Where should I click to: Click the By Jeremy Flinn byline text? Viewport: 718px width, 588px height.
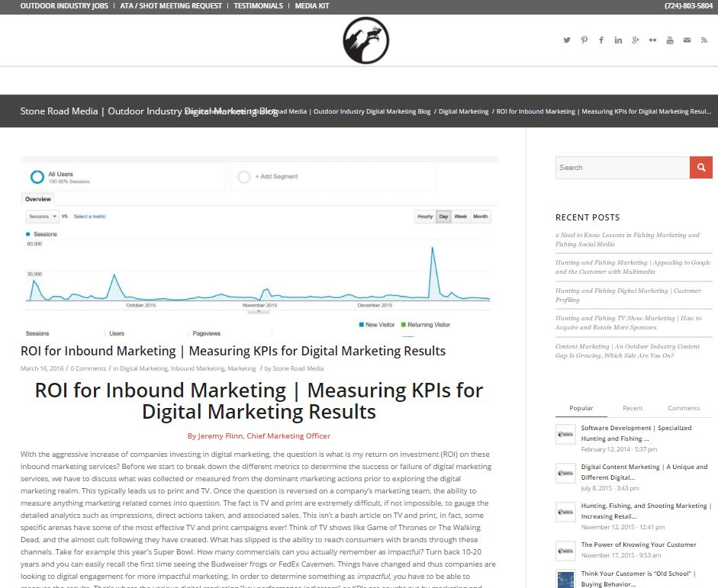[x=259, y=436]
